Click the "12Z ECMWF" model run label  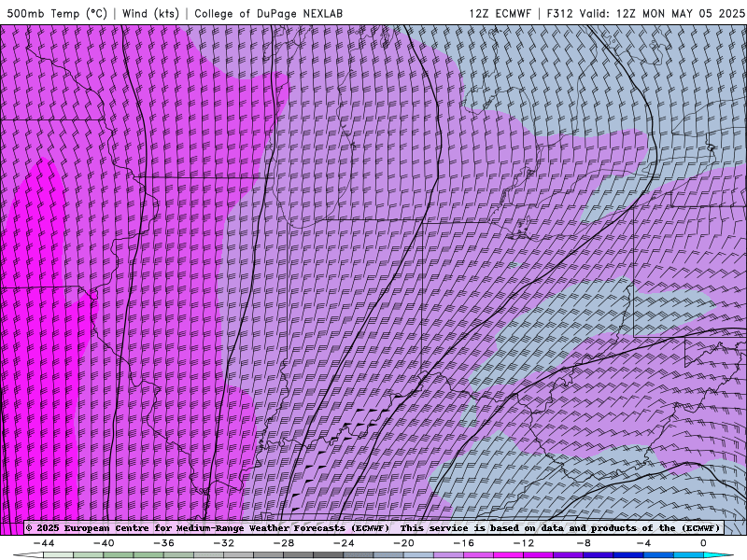point(500,13)
